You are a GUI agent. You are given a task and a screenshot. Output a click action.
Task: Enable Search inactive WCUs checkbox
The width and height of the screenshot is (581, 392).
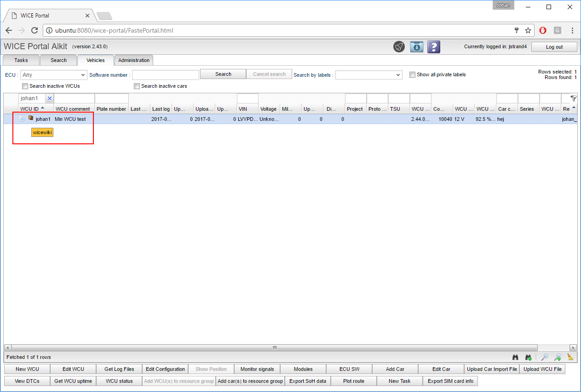click(x=25, y=86)
